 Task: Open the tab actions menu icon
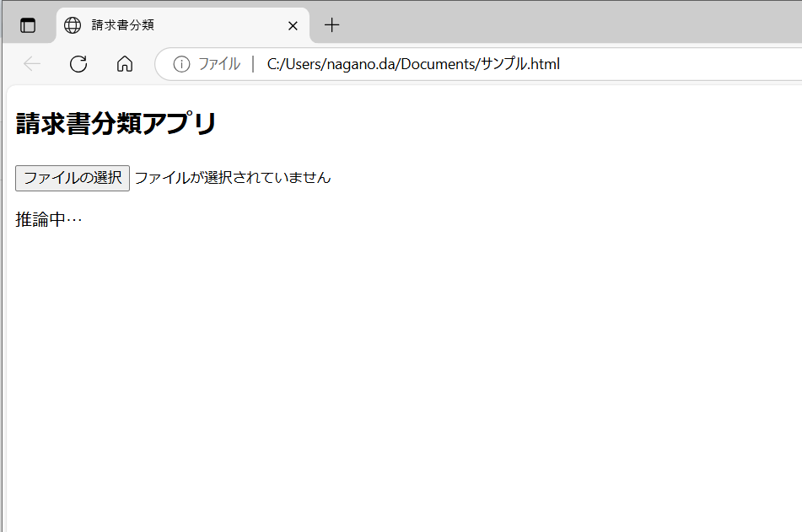(x=28, y=25)
